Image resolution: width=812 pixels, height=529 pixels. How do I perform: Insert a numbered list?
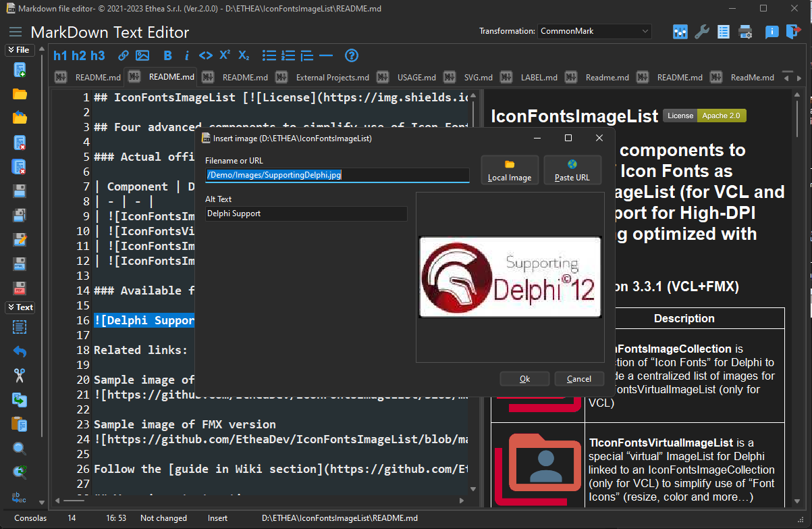click(288, 55)
